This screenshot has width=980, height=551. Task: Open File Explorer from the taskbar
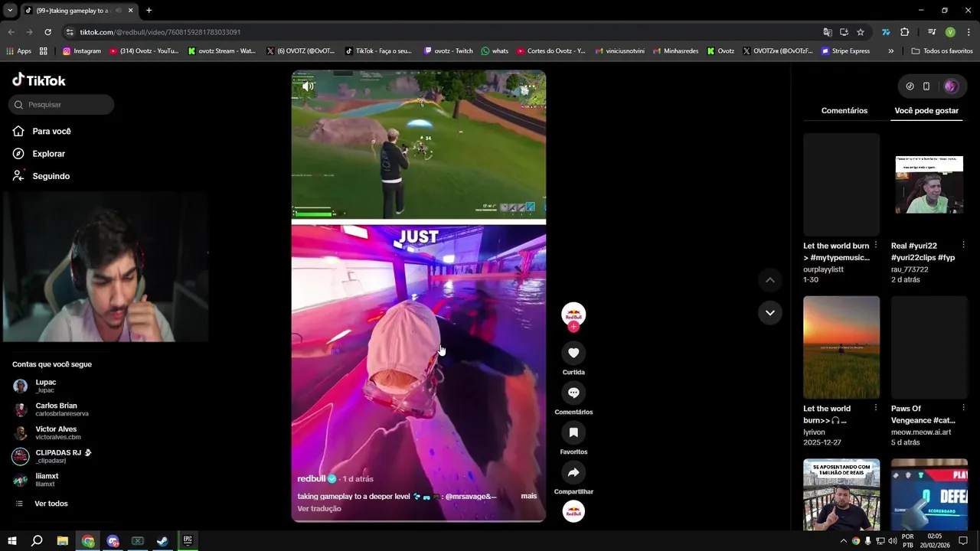click(62, 541)
